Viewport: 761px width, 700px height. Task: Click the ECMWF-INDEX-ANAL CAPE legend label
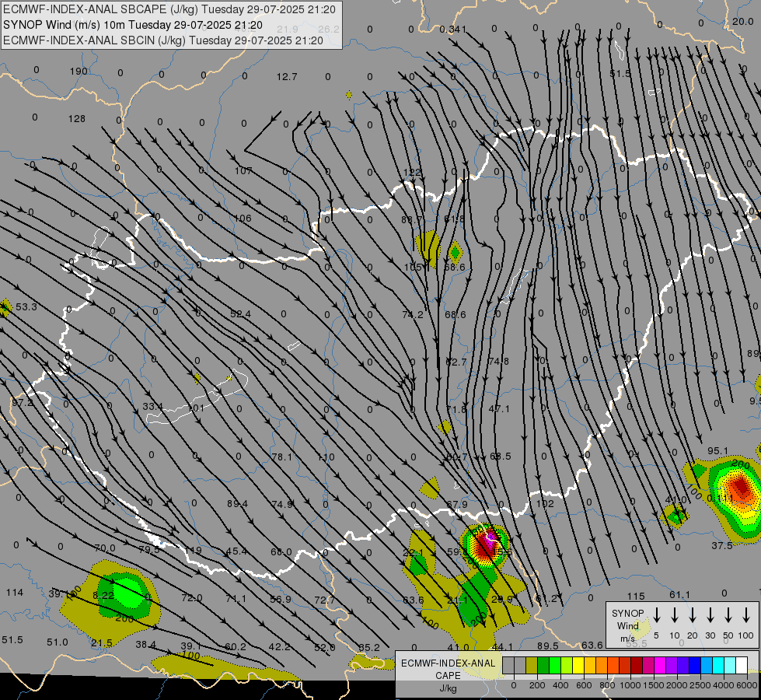448,670
